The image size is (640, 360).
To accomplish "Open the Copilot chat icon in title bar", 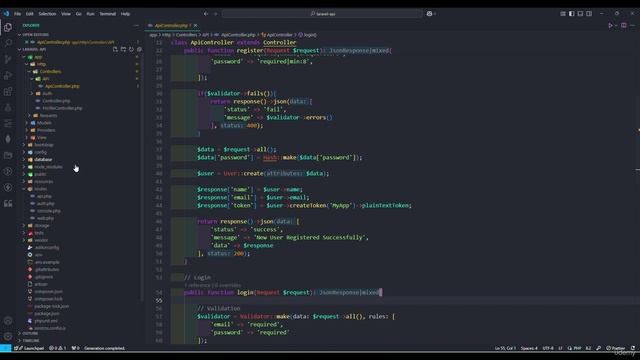I will click(429, 13).
